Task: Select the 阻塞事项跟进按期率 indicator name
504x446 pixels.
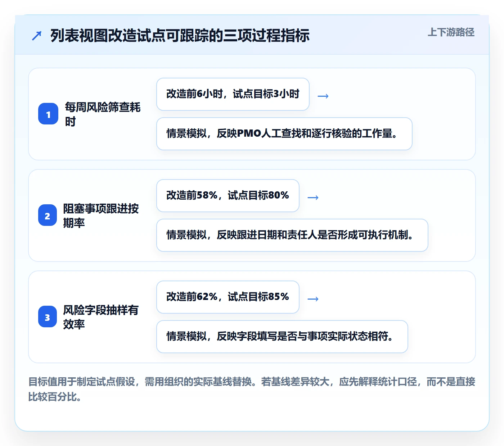Action: 101,215
